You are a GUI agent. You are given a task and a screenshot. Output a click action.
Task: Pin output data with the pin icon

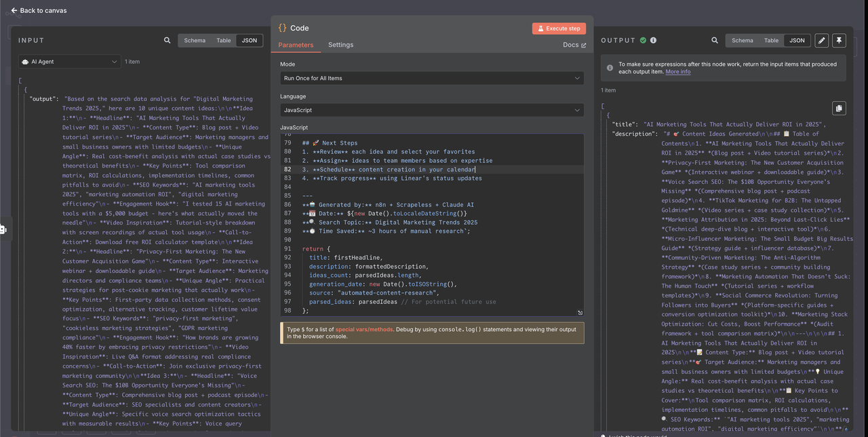(x=840, y=40)
